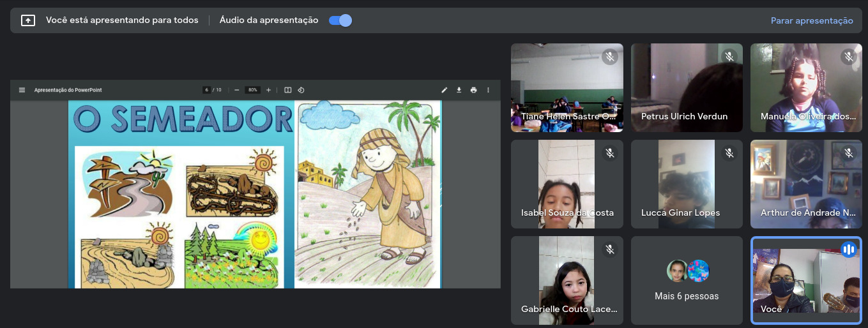Print the document using the printer icon
This screenshot has width=868, height=328.
pyautogui.click(x=473, y=90)
